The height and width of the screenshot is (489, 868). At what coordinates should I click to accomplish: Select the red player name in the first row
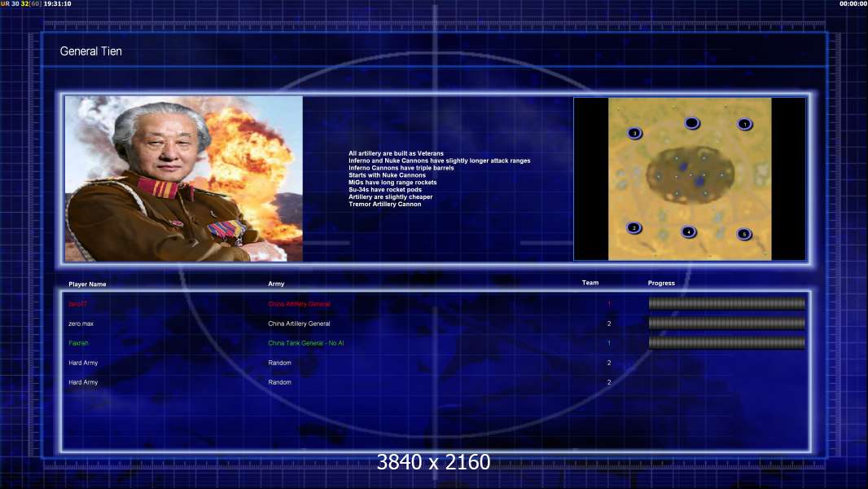click(77, 304)
